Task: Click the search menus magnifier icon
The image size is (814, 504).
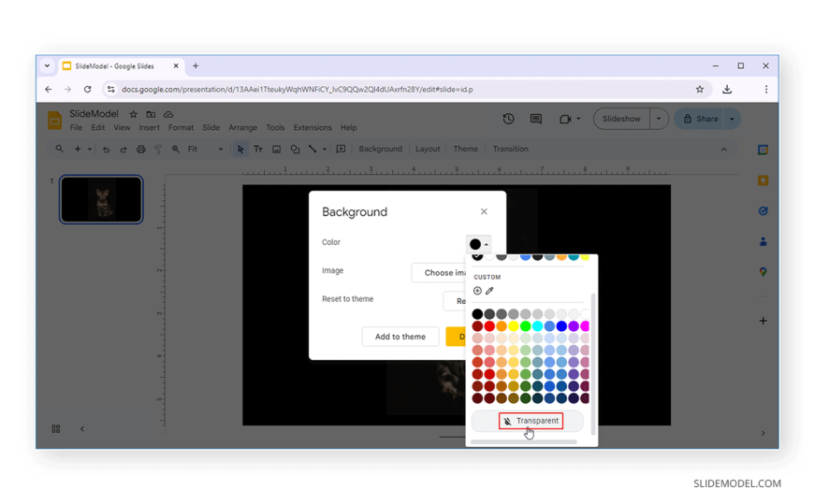Action: pyautogui.click(x=59, y=149)
